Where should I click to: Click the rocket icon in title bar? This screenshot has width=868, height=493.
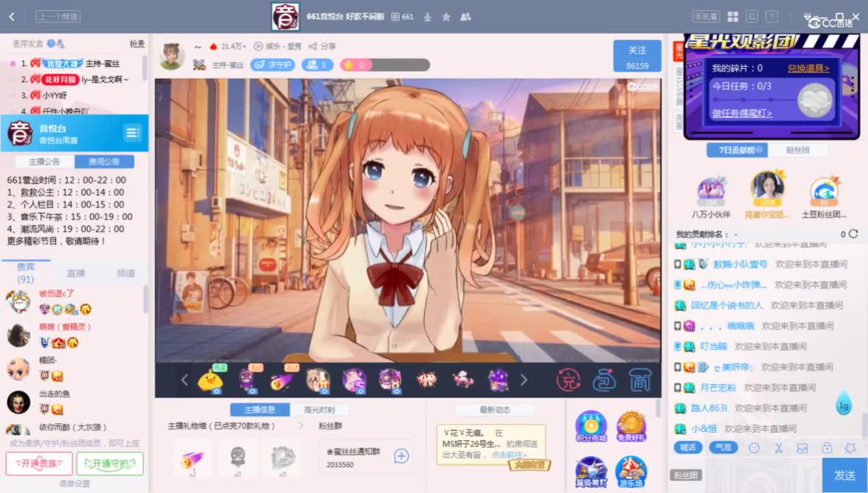pos(428,16)
